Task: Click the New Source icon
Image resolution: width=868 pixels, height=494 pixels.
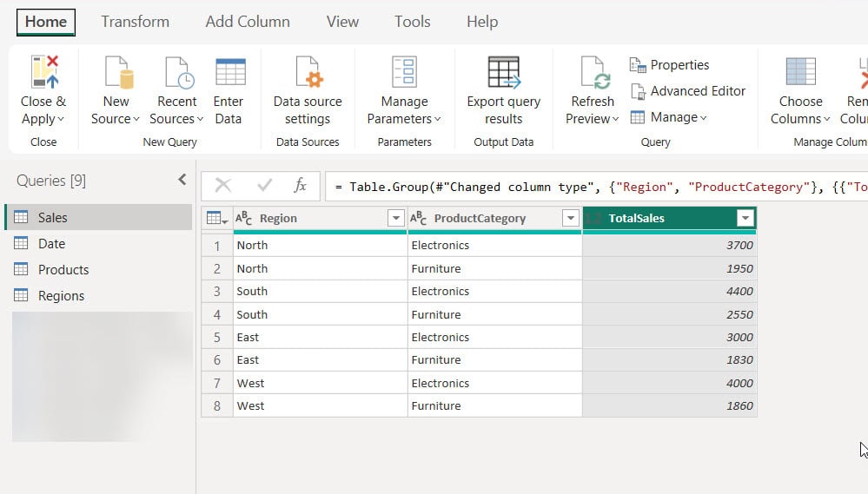Action: (x=119, y=72)
